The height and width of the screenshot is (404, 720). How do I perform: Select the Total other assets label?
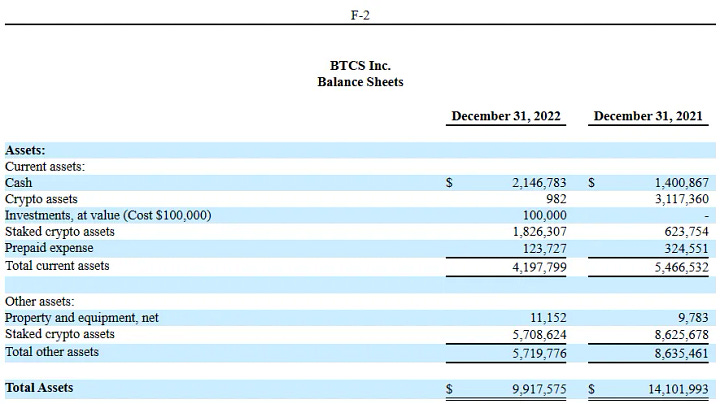coord(52,352)
